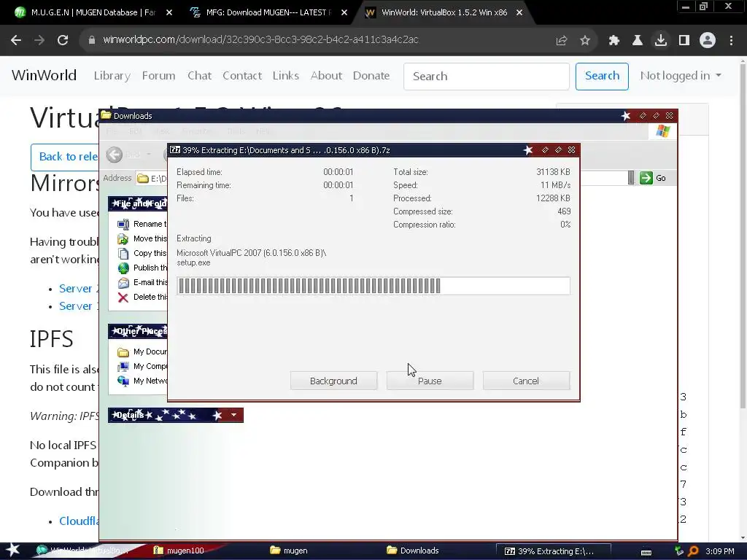
Task: Expand the Details panel chevron
Action: tap(233, 415)
